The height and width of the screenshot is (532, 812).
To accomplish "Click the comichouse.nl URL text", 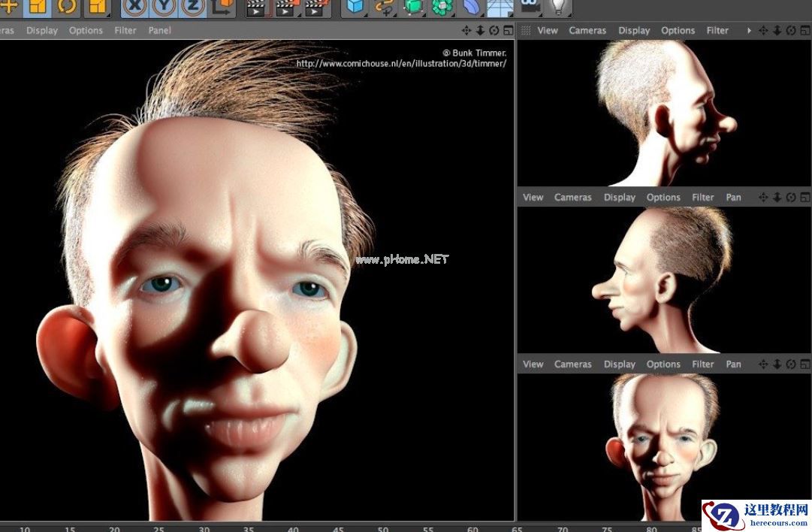I will pos(401,64).
